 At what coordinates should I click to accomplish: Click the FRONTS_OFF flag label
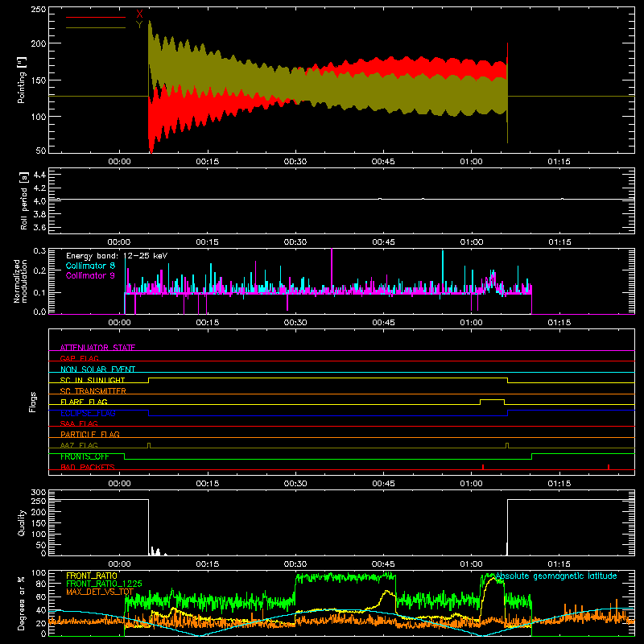85,456
